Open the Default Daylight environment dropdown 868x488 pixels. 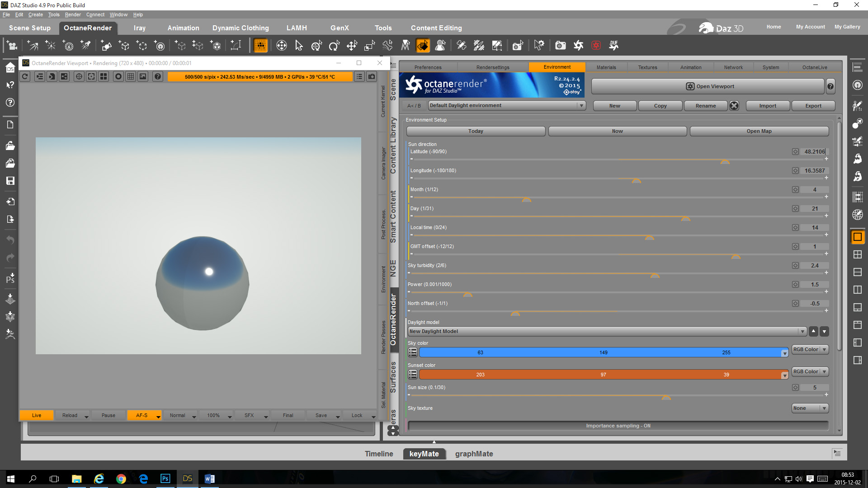507,105
